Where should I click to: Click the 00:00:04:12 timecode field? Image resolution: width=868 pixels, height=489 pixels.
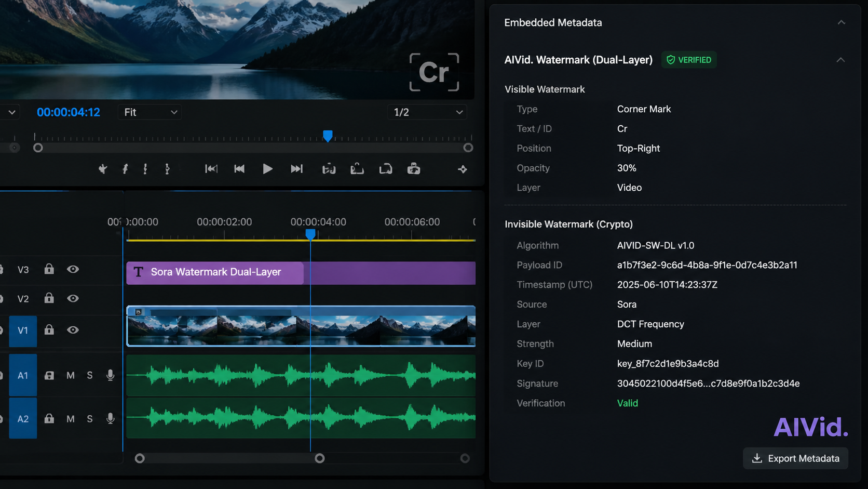[68, 112]
